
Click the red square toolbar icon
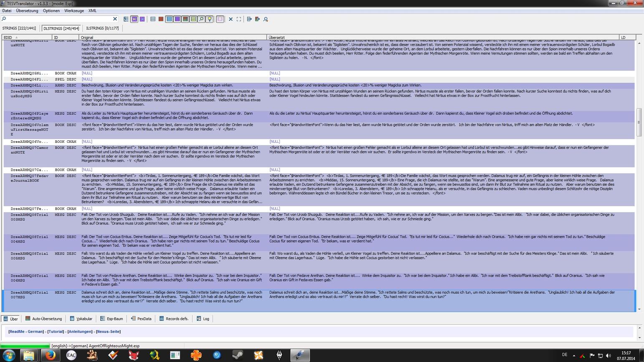pos(161,19)
